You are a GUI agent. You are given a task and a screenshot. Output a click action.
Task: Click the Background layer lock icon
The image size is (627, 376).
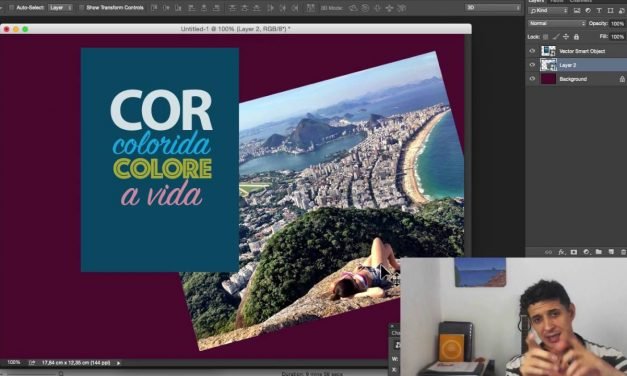click(x=622, y=79)
